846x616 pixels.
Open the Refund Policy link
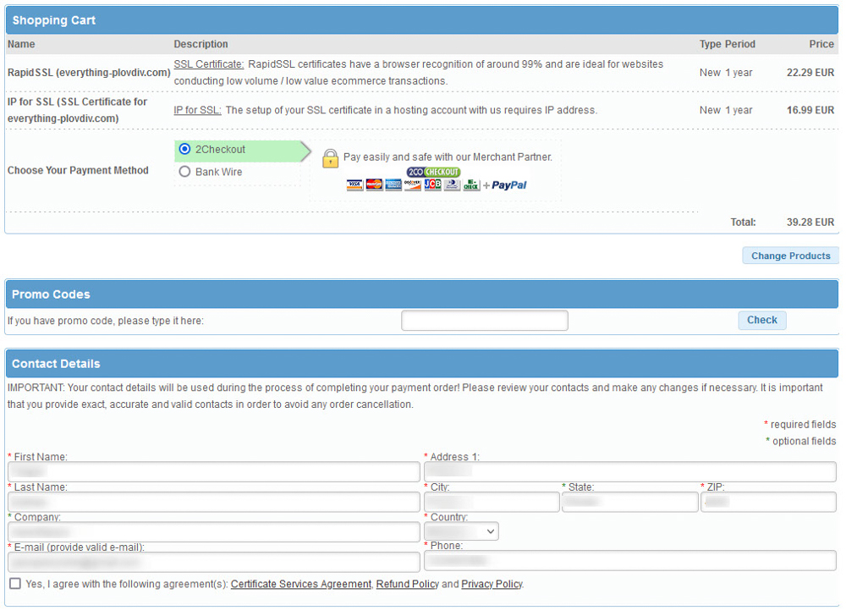(407, 584)
